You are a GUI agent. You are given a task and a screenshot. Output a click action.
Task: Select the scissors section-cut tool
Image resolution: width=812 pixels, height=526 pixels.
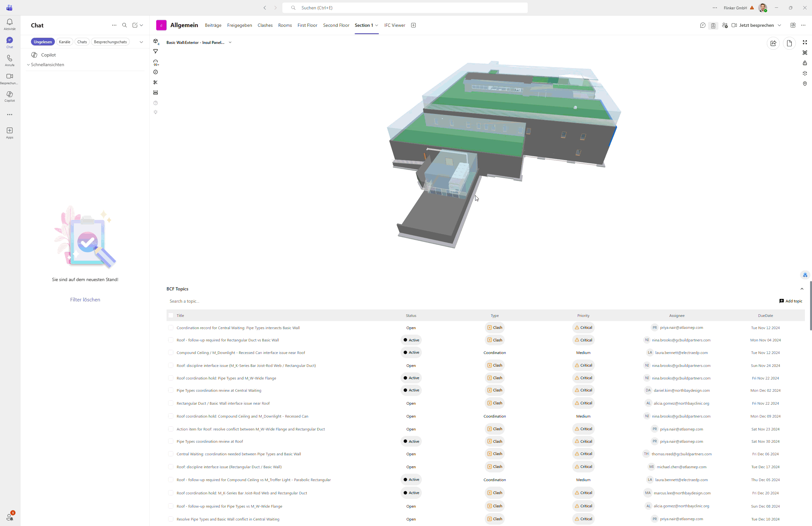(x=156, y=82)
